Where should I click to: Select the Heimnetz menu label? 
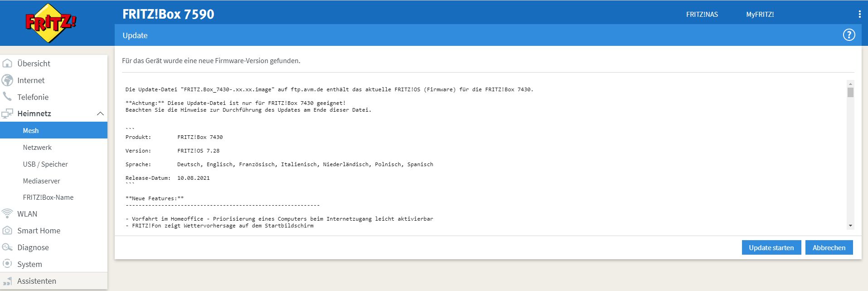click(34, 113)
